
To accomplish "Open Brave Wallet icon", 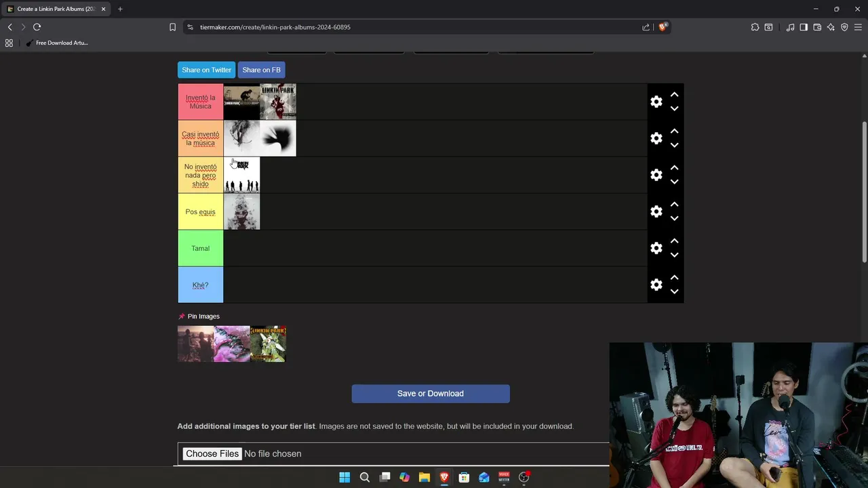I will (817, 27).
